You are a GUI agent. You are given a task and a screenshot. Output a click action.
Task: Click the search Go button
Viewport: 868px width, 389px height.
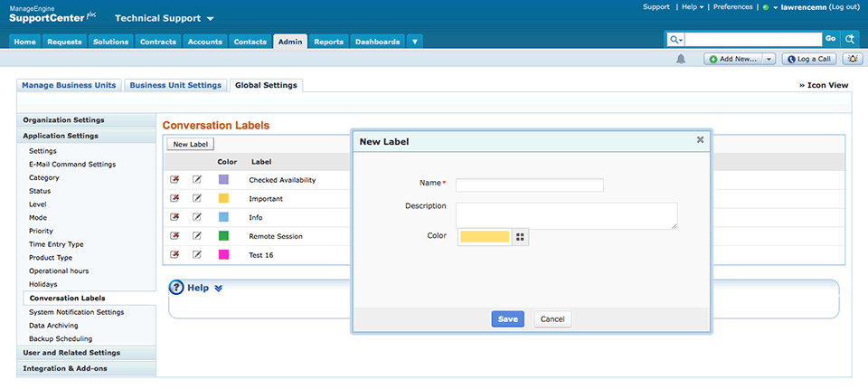pos(830,39)
